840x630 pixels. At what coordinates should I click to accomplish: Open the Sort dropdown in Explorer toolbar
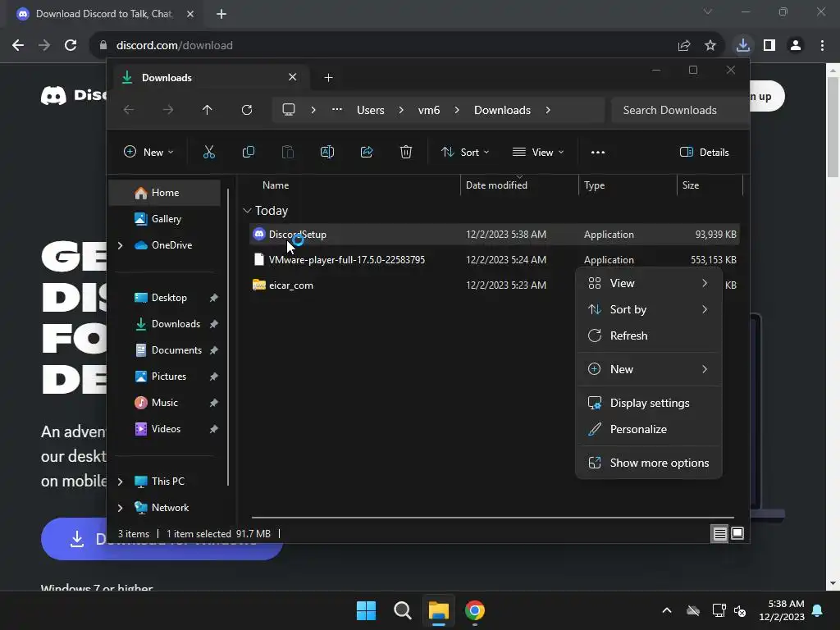point(465,152)
